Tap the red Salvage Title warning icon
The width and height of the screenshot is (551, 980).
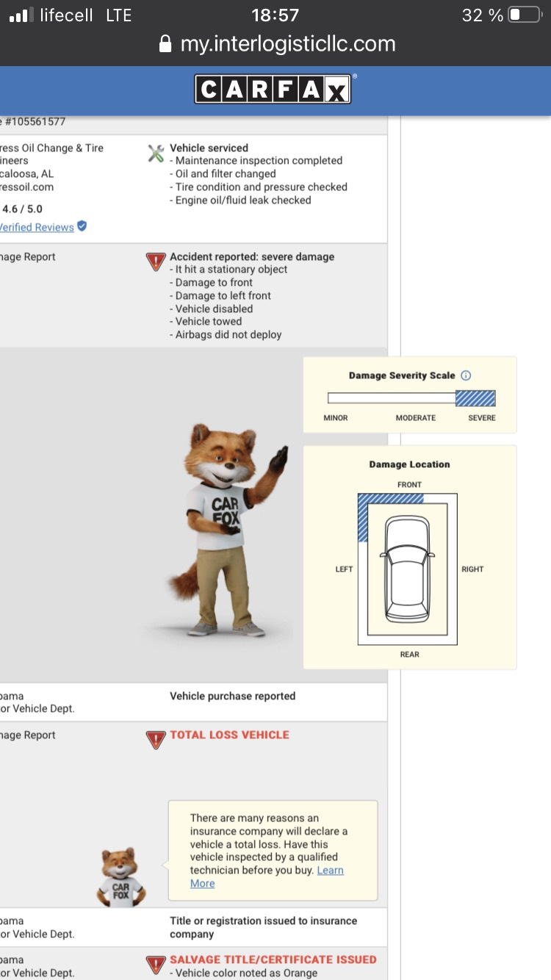click(156, 964)
